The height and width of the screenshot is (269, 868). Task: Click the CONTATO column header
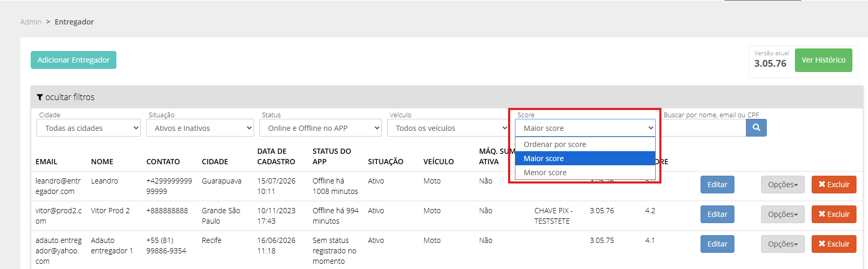click(163, 162)
